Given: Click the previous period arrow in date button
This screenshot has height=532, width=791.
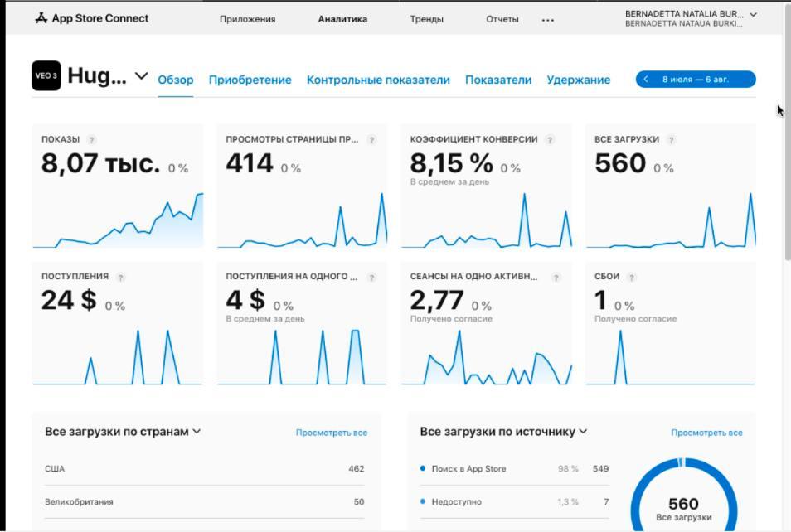Looking at the screenshot, I should 646,80.
